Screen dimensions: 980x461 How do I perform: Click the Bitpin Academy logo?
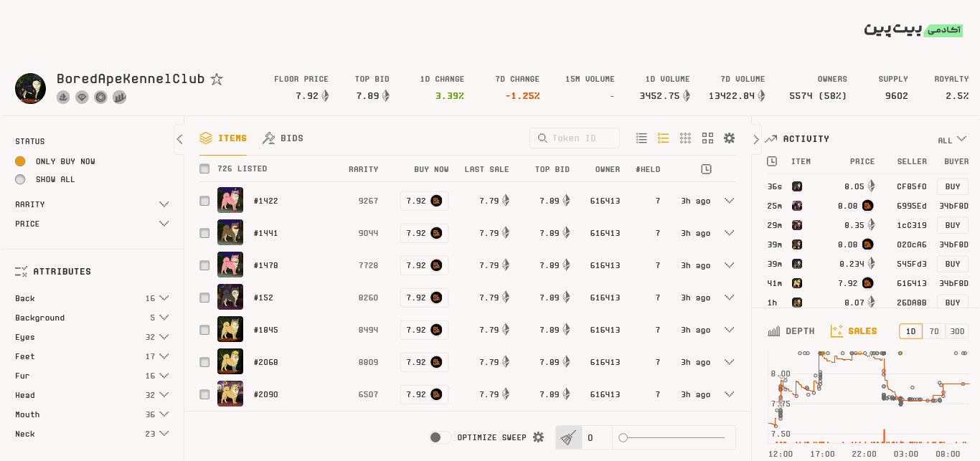pyautogui.click(x=913, y=29)
